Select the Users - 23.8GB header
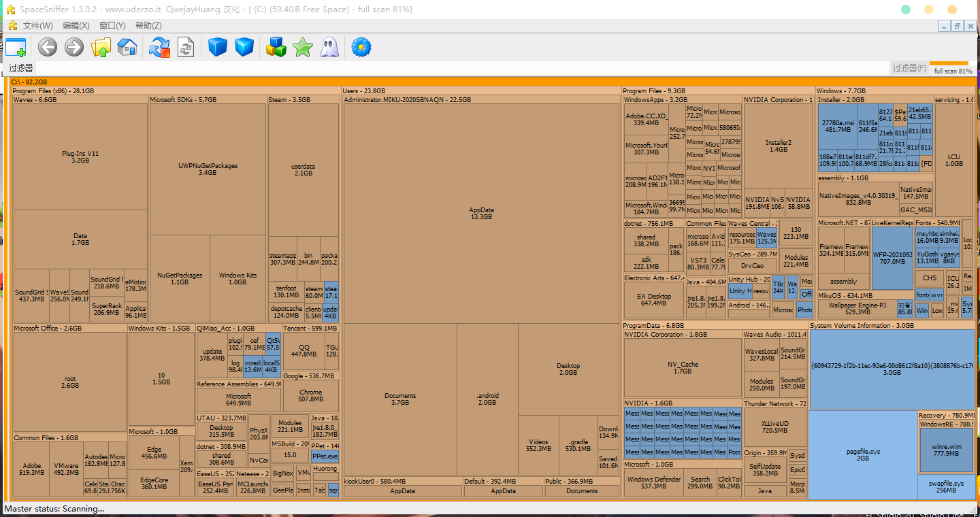 [481, 90]
